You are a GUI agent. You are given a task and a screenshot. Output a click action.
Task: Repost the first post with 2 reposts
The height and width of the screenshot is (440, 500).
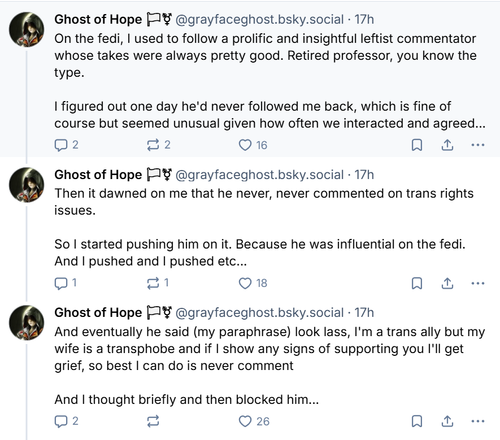(x=158, y=145)
